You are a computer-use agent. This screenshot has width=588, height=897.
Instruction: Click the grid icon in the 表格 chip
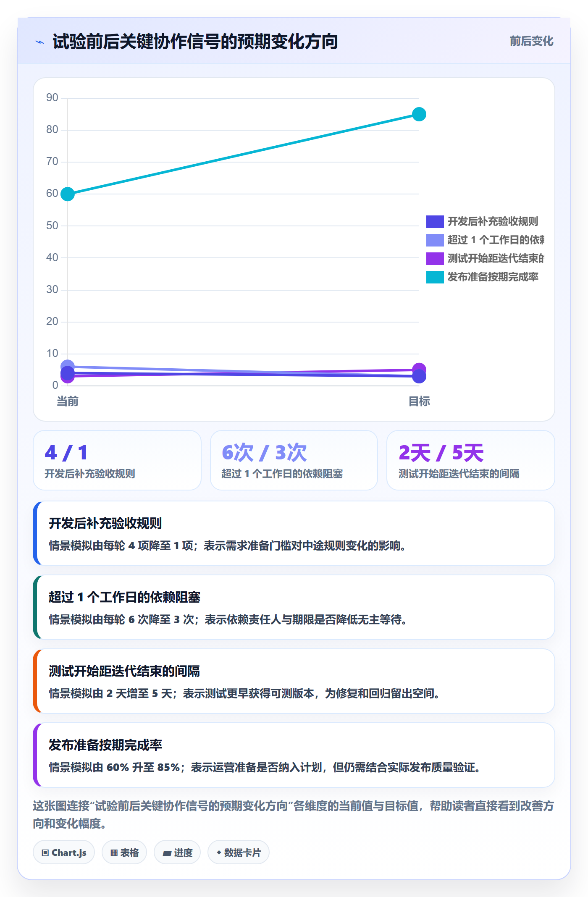click(x=114, y=853)
